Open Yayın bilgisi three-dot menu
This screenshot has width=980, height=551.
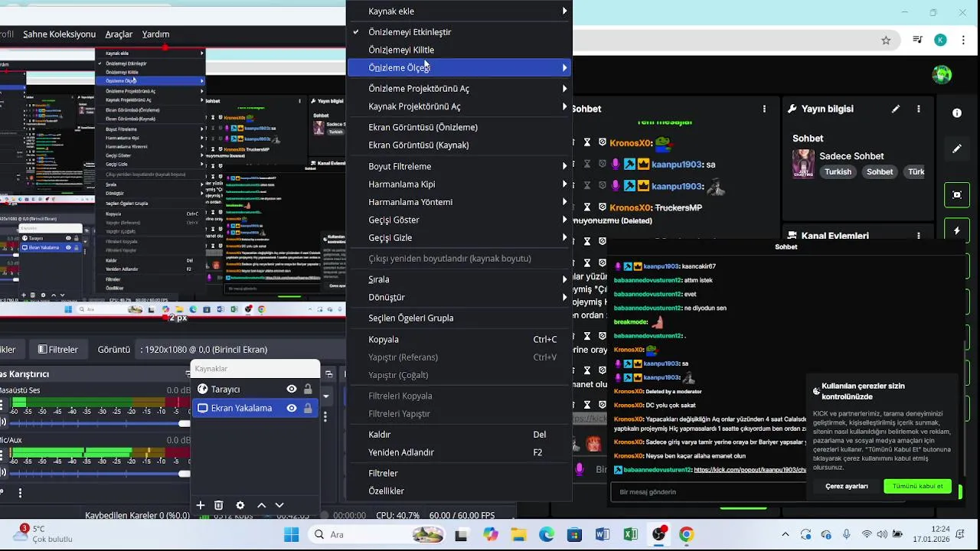point(919,109)
